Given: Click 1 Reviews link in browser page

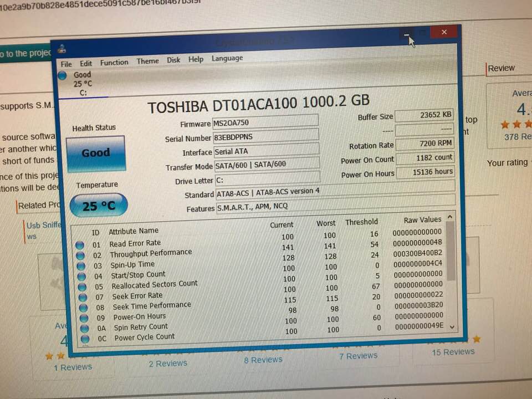Looking at the screenshot, I should 73,367.
